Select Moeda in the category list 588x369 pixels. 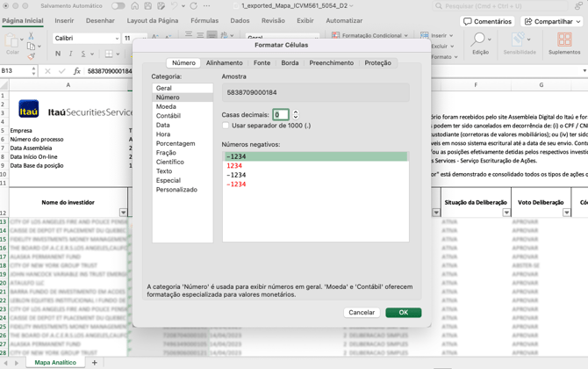pyautogui.click(x=166, y=106)
